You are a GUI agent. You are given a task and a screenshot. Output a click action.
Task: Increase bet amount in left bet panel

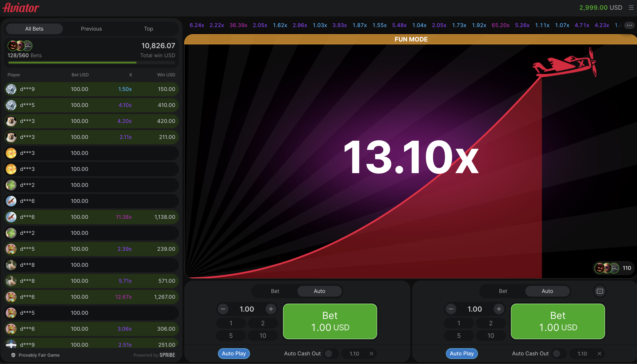271,309
